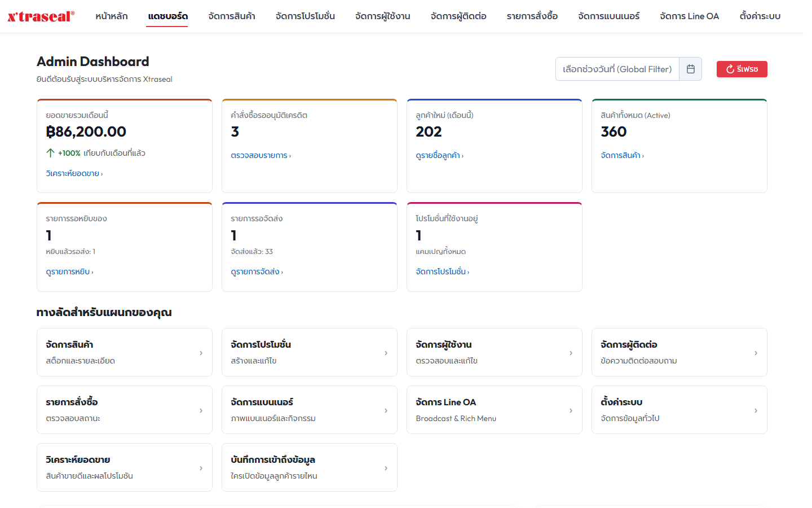Click the ดูรายการจัดส่ง link
The height and width of the screenshot is (508, 812).
[257, 271]
